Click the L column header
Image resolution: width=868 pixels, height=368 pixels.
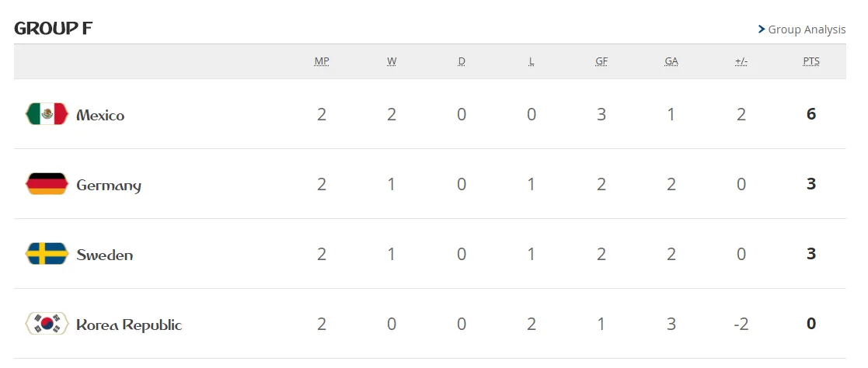tap(532, 61)
